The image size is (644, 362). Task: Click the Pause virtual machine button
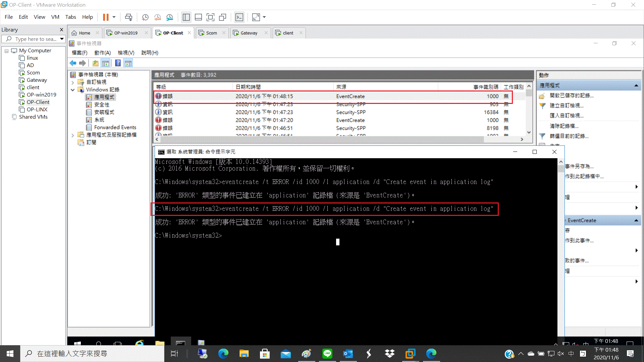[x=106, y=17]
